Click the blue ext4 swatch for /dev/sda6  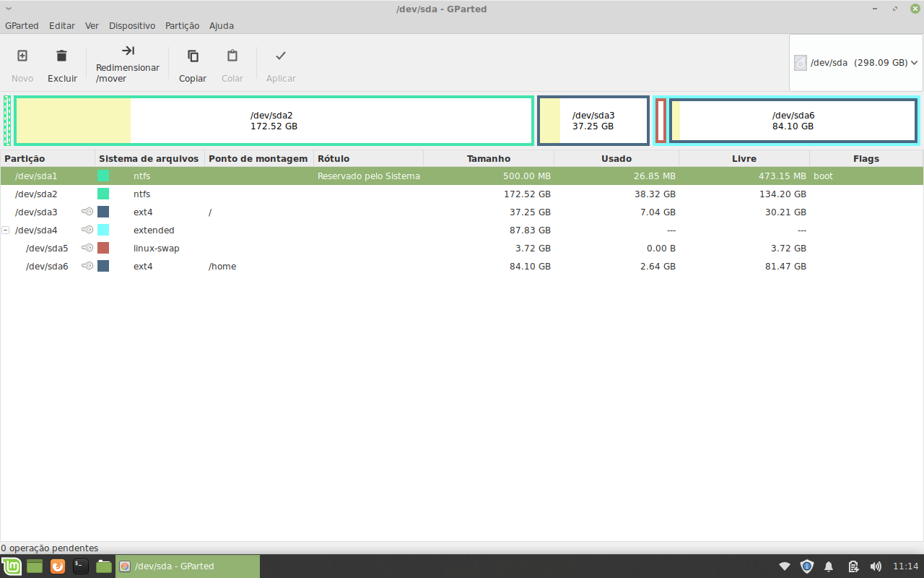click(103, 267)
